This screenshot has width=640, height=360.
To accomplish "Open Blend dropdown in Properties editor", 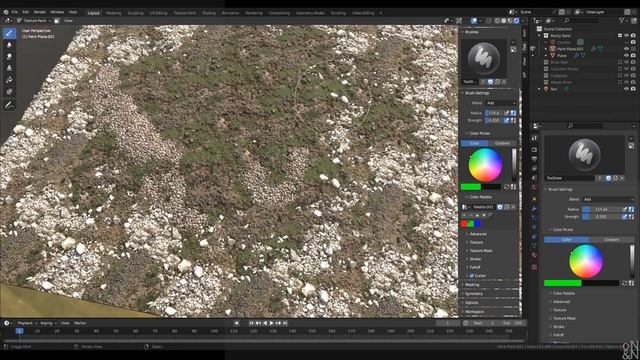I will click(608, 199).
